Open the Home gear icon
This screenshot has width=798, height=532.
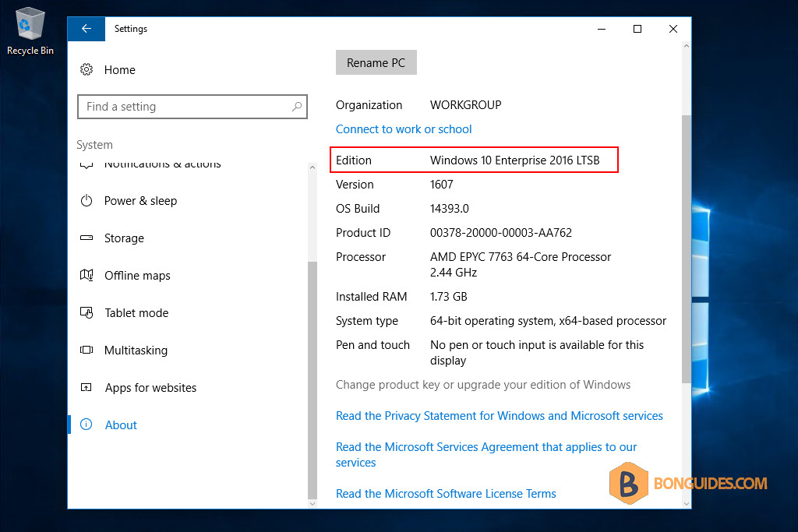click(x=87, y=69)
